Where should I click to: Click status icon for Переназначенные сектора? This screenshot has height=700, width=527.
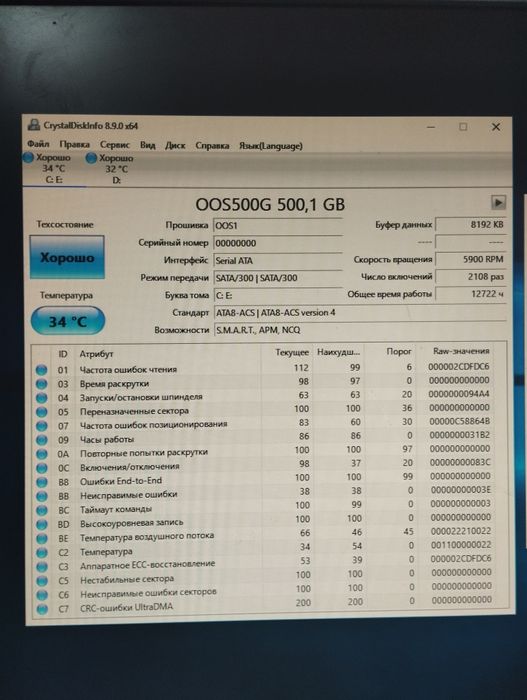pos(42,412)
